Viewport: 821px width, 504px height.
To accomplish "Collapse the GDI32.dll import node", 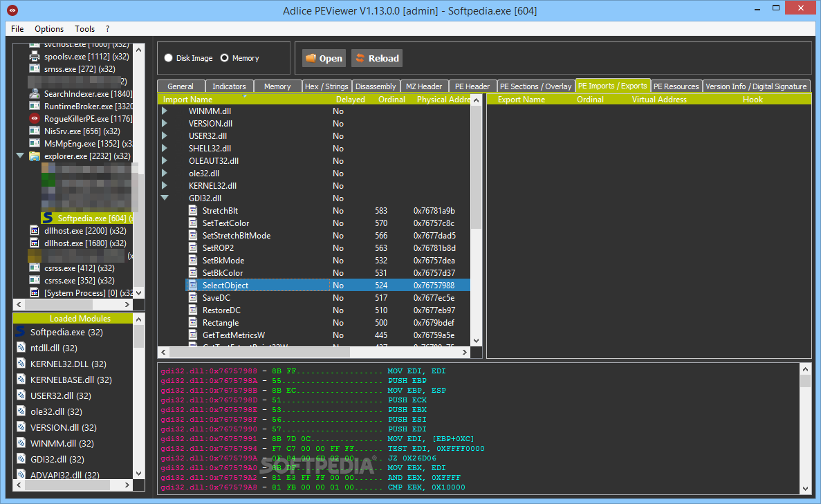I will [x=165, y=198].
